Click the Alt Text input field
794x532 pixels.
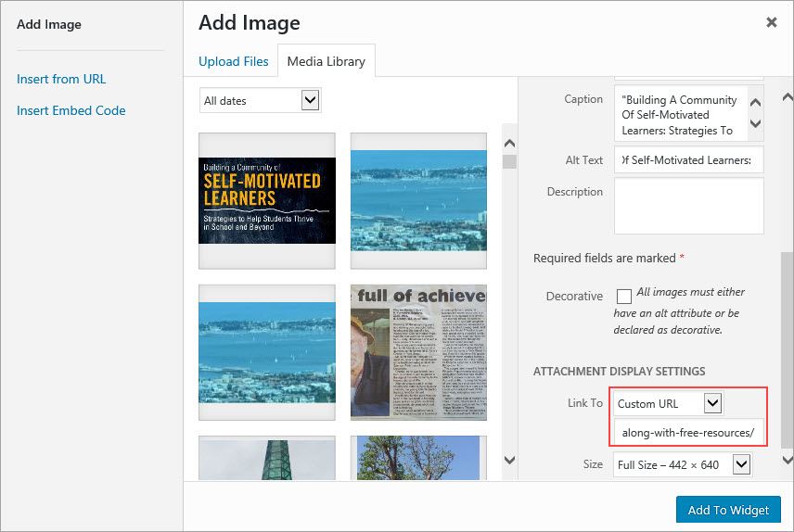(x=688, y=160)
